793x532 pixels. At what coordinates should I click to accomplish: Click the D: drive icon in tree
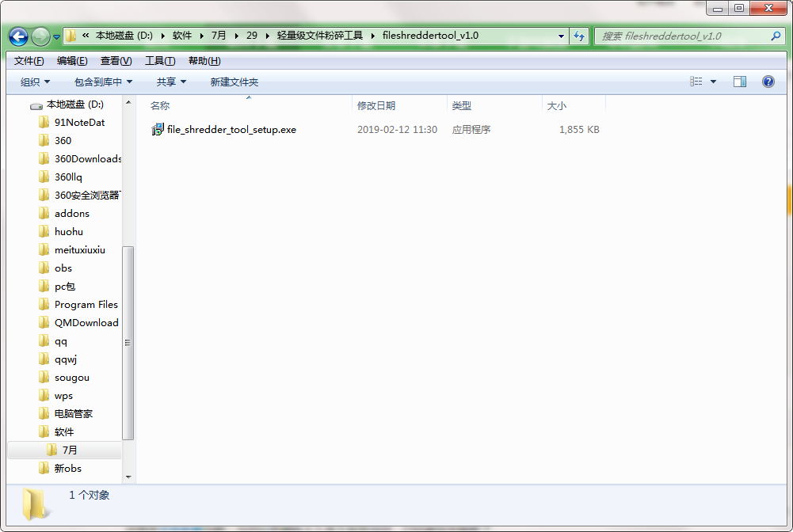point(36,105)
